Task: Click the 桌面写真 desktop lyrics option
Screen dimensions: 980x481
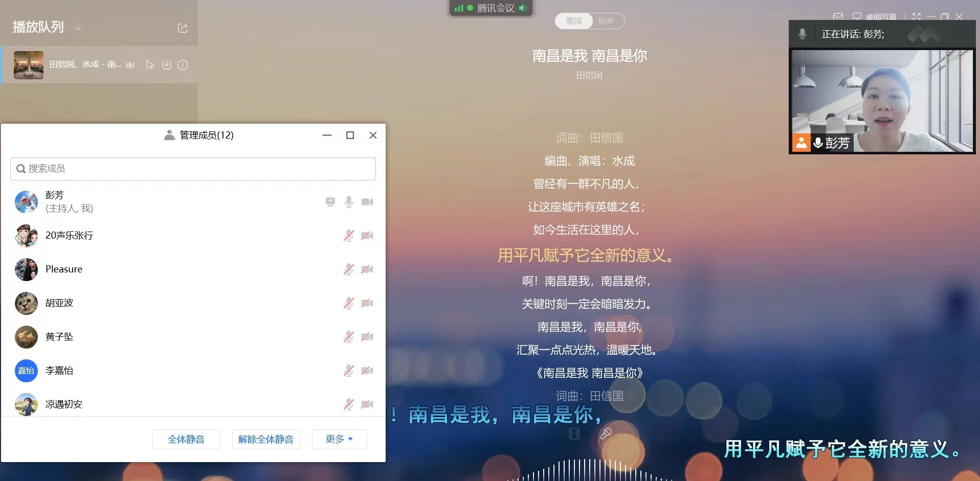Action: coord(875,17)
